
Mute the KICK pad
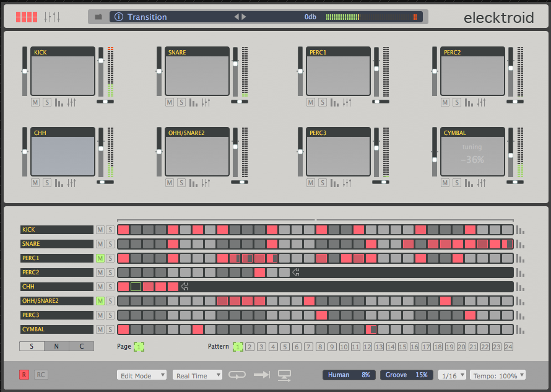35,102
